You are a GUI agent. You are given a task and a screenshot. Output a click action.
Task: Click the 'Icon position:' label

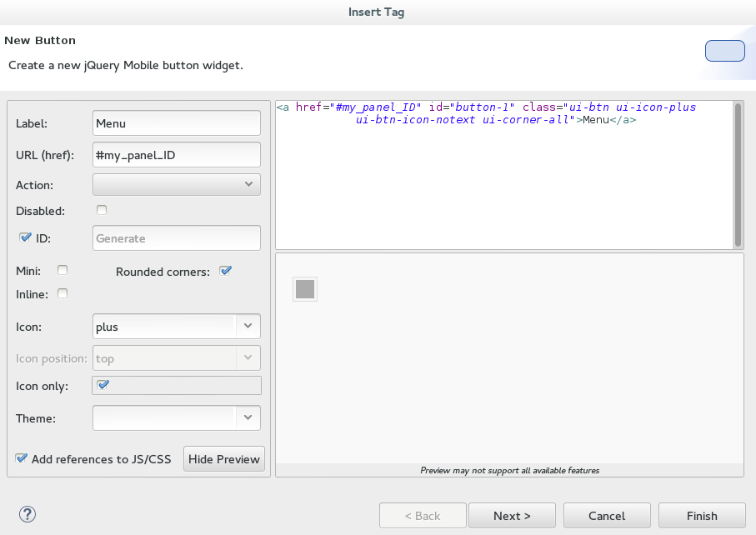[x=52, y=358]
